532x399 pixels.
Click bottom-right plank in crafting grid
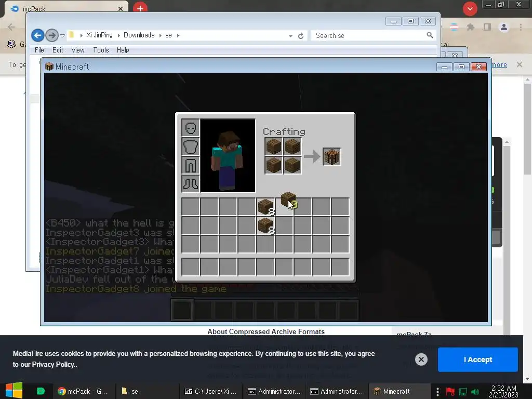point(292,165)
